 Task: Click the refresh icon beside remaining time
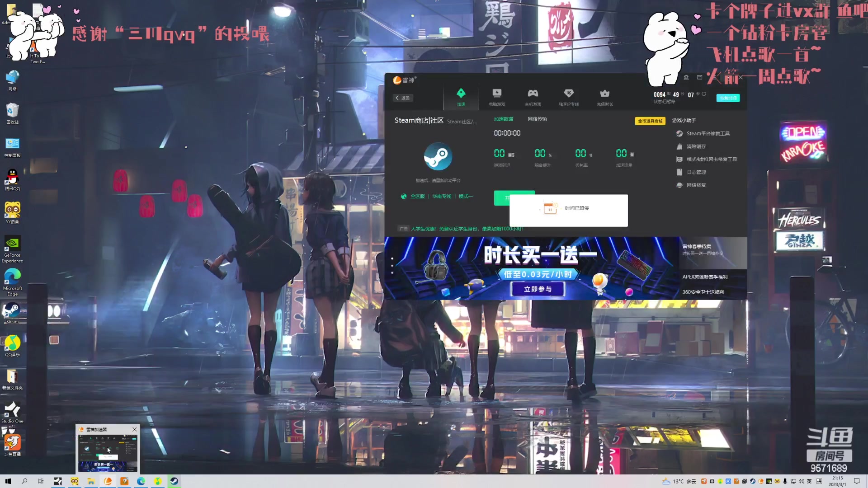pyautogui.click(x=704, y=94)
